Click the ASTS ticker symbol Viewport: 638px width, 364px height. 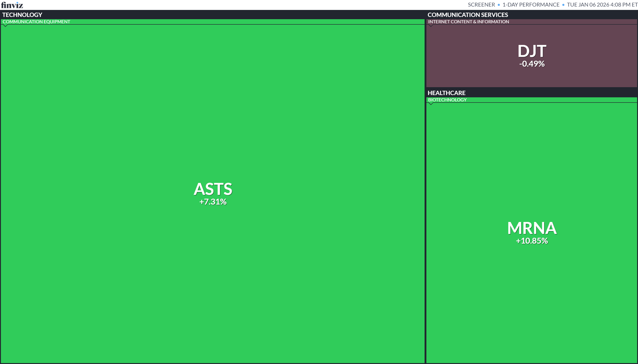pyautogui.click(x=213, y=189)
